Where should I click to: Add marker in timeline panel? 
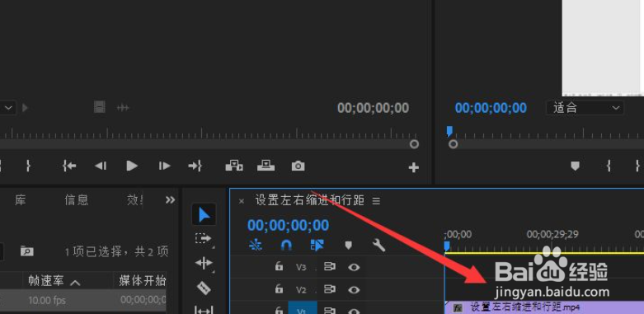[348, 246]
